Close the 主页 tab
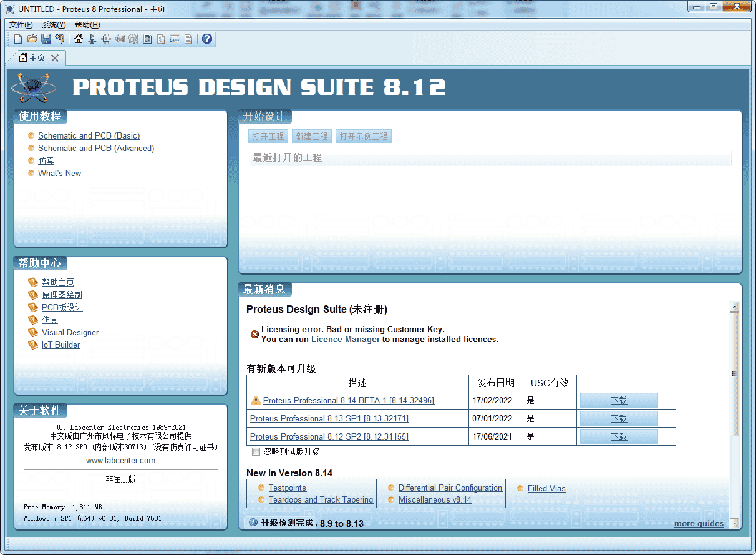The height and width of the screenshot is (555, 756). pyautogui.click(x=55, y=58)
